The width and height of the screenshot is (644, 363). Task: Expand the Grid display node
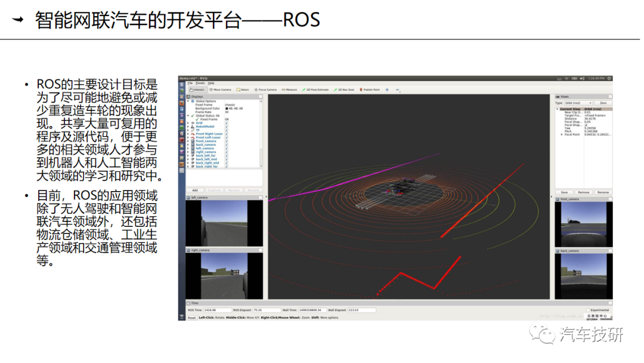188,123
